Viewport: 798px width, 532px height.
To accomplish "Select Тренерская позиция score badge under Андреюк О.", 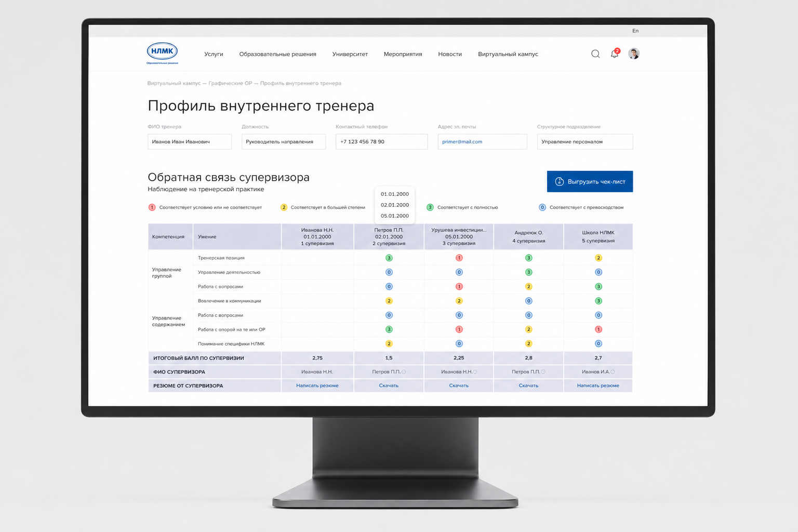I will click(x=529, y=258).
